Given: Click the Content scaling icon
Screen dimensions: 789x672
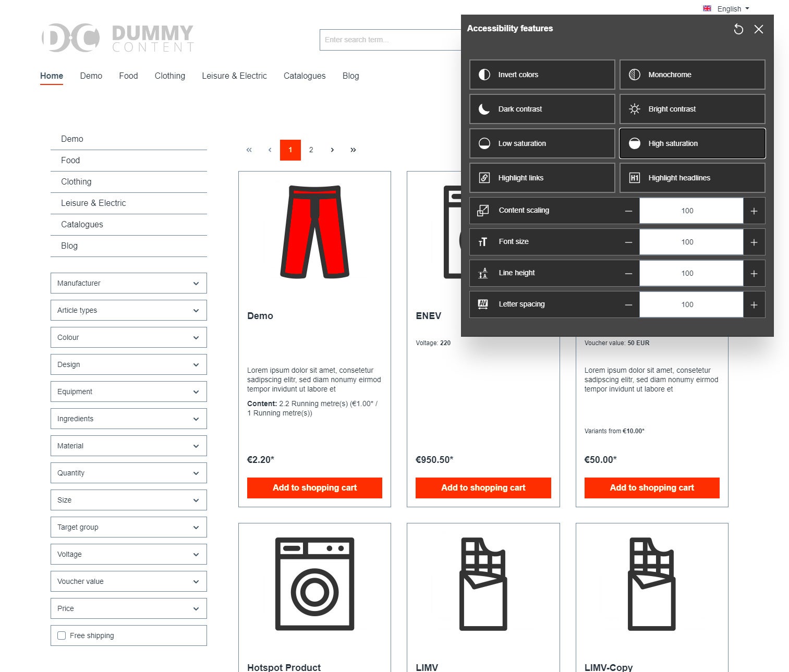Looking at the screenshot, I should (483, 211).
